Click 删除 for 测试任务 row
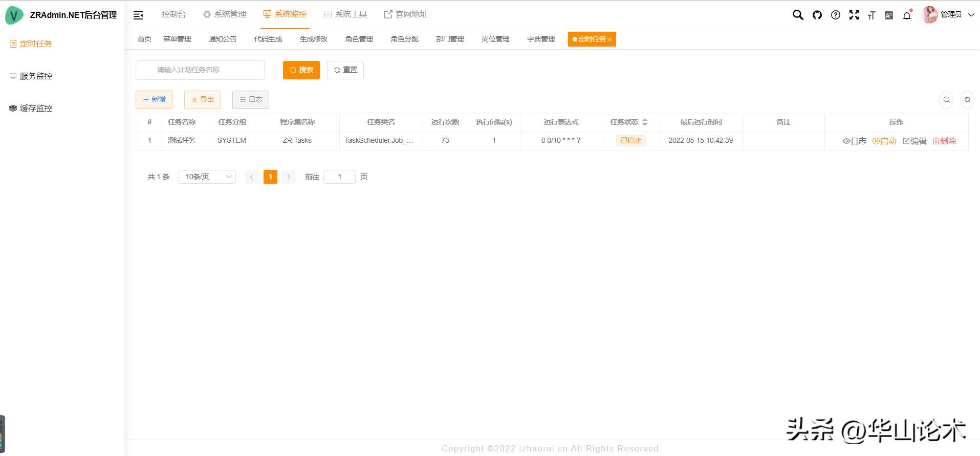Image resolution: width=980 pixels, height=456 pixels. click(x=944, y=141)
